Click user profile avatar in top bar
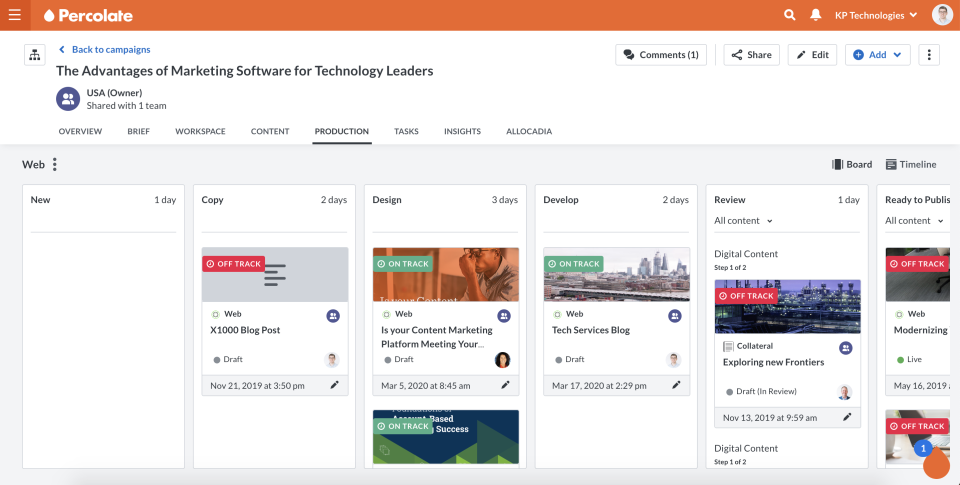This screenshot has width=960, height=485. point(942,15)
